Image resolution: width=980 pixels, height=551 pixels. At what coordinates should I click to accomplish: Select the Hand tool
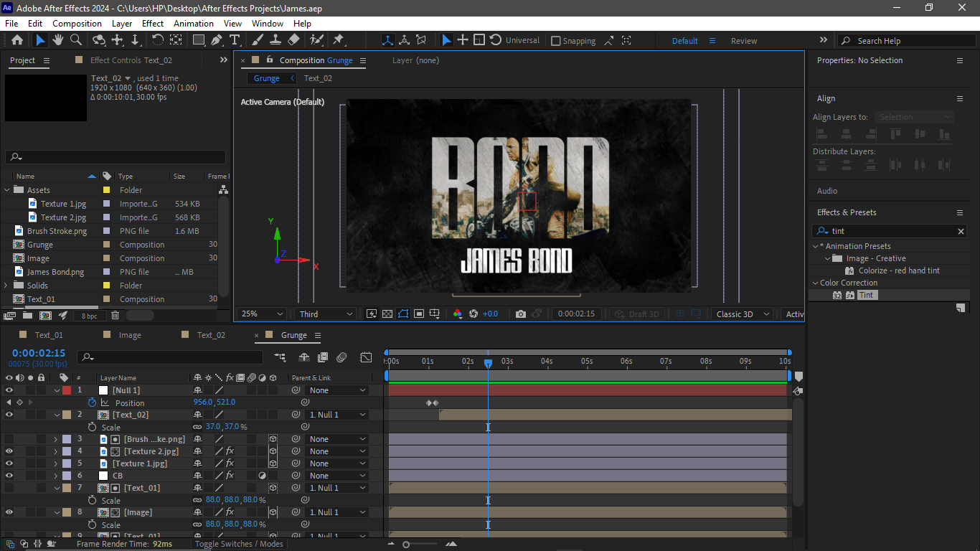pyautogui.click(x=57, y=40)
